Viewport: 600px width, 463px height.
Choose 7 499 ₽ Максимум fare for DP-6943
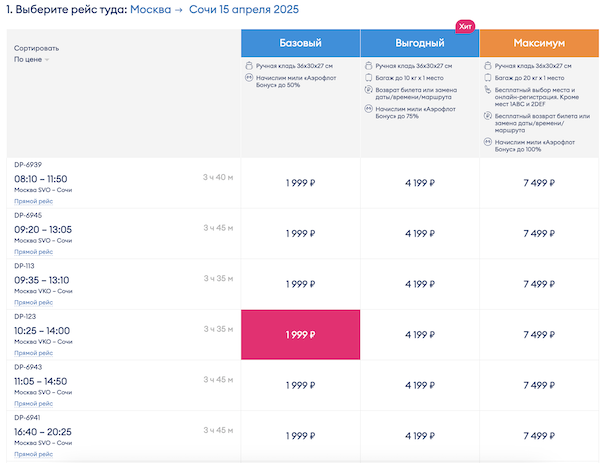[x=539, y=385]
